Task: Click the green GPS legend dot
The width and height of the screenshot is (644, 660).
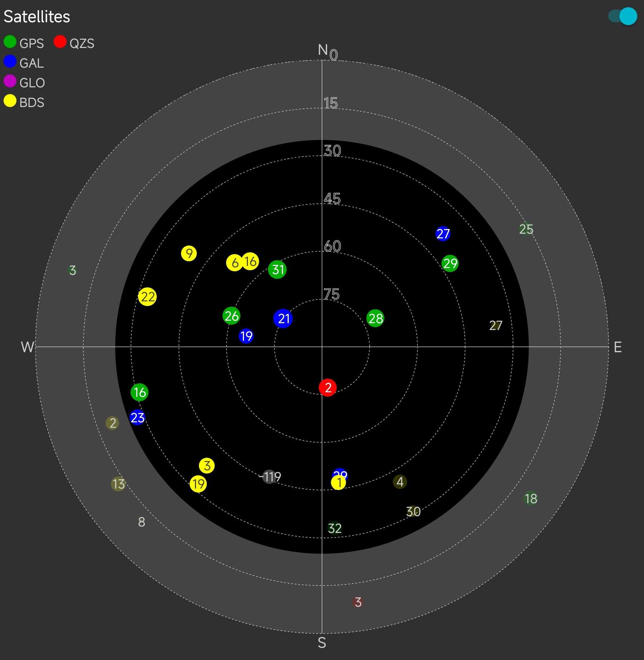Action: click(x=10, y=42)
